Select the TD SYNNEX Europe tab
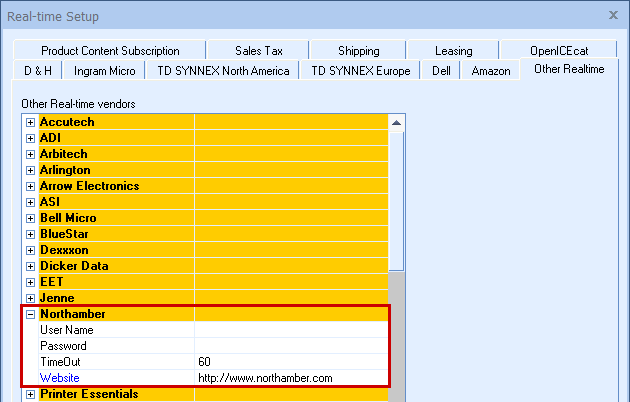This screenshot has width=630, height=402. tap(360, 71)
